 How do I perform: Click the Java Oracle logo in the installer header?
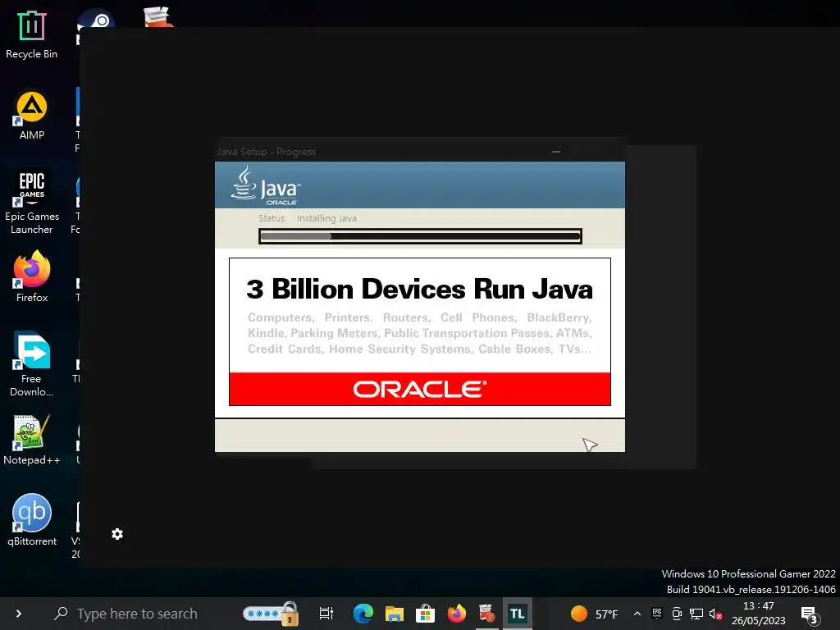(266, 185)
